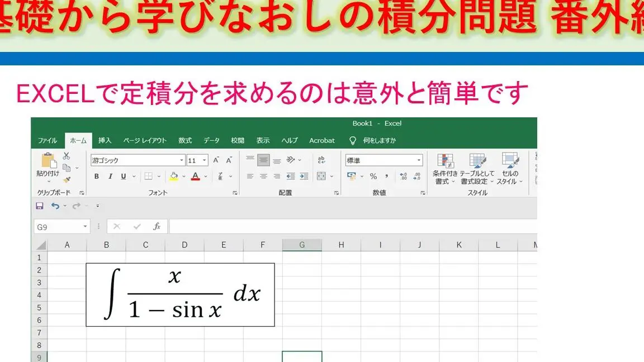Click the insert function fx icon
This screenshot has height=362, width=644.
[x=157, y=226]
